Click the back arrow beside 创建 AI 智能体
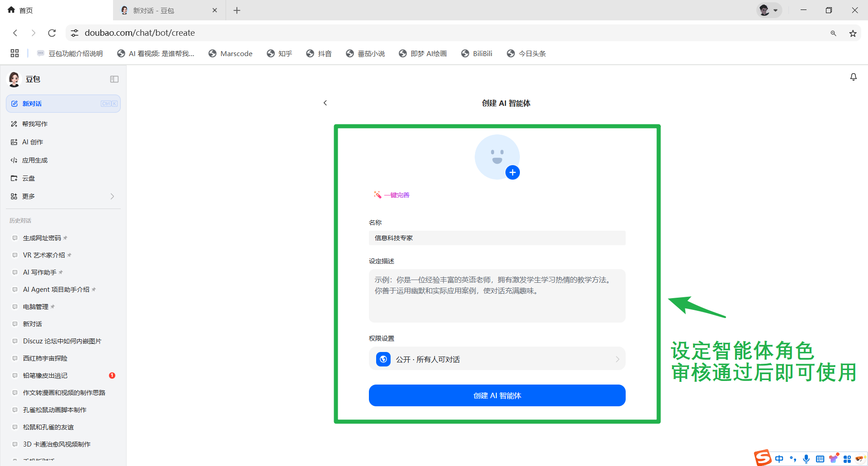The height and width of the screenshot is (466, 868). pyautogui.click(x=325, y=103)
